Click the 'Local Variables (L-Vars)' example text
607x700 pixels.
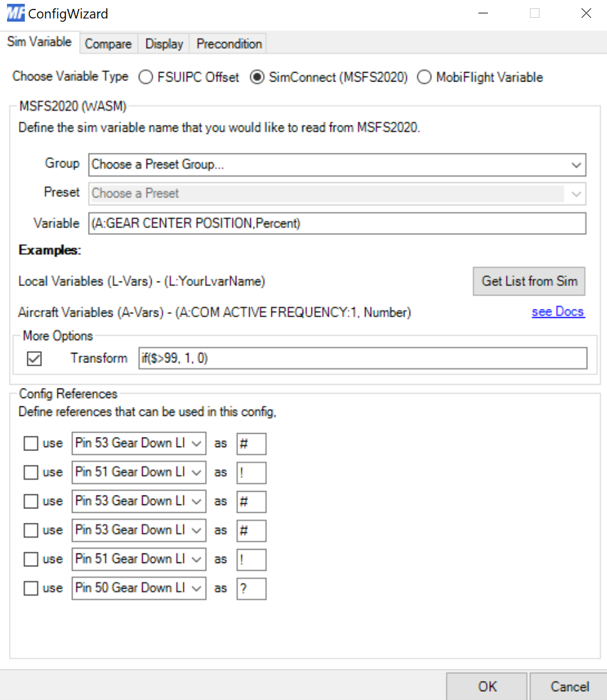coord(141,282)
